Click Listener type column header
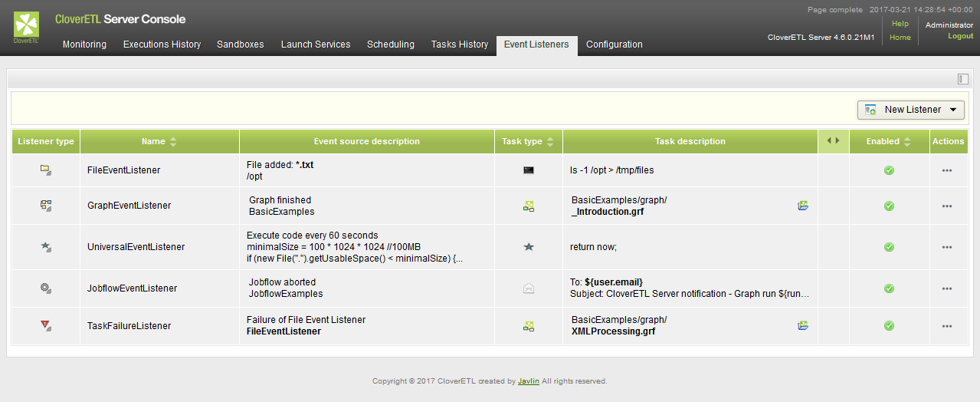Image resolution: width=980 pixels, height=402 pixels. 46,141
